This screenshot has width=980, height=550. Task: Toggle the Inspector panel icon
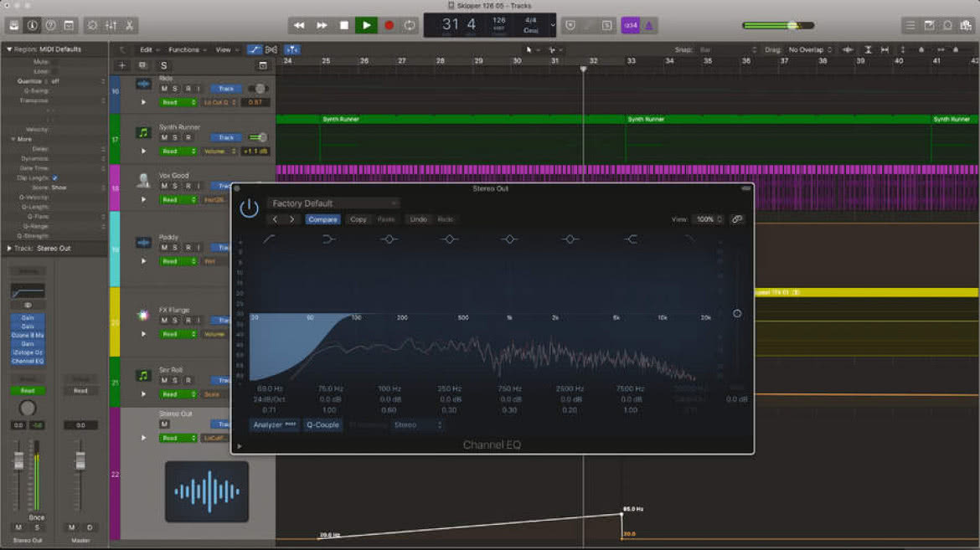[x=32, y=26]
